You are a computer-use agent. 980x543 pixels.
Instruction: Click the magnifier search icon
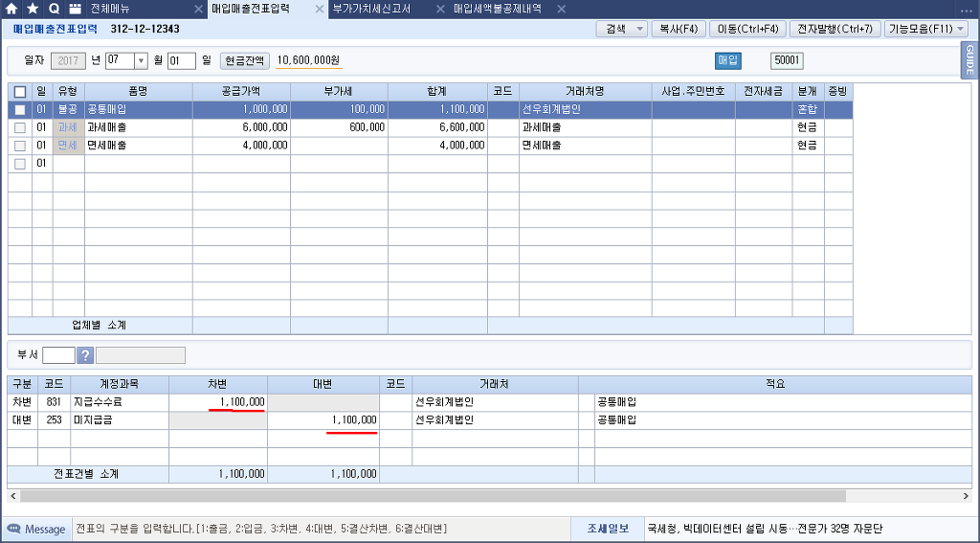(54, 9)
